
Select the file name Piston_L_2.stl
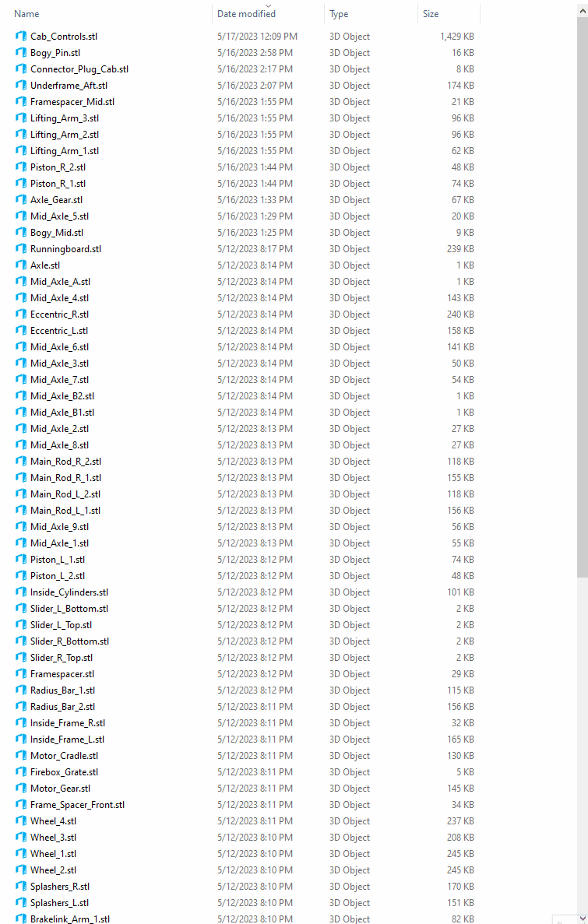[58, 576]
